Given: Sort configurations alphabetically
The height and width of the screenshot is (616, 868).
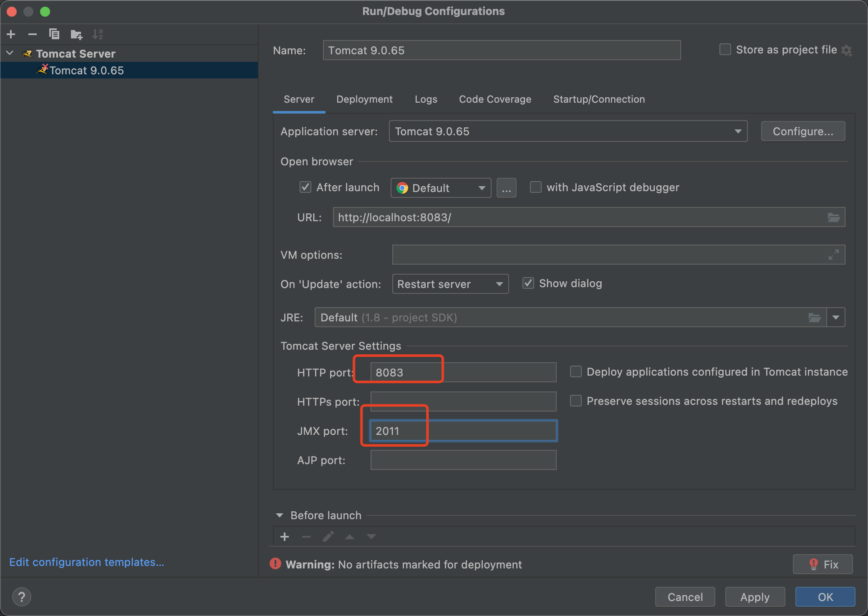Looking at the screenshot, I should coord(98,34).
